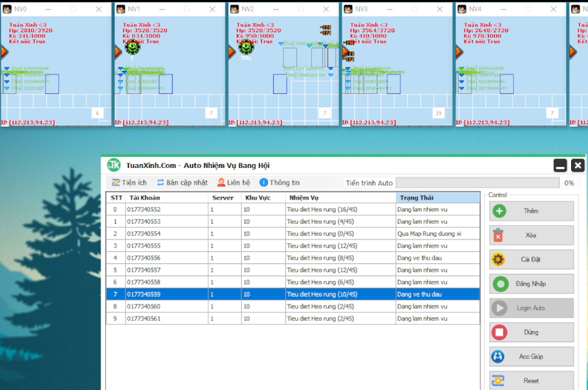Image resolution: width=588 pixels, height=390 pixels.
Task: Click the blue Acc Giúp icon
Action: [499, 356]
